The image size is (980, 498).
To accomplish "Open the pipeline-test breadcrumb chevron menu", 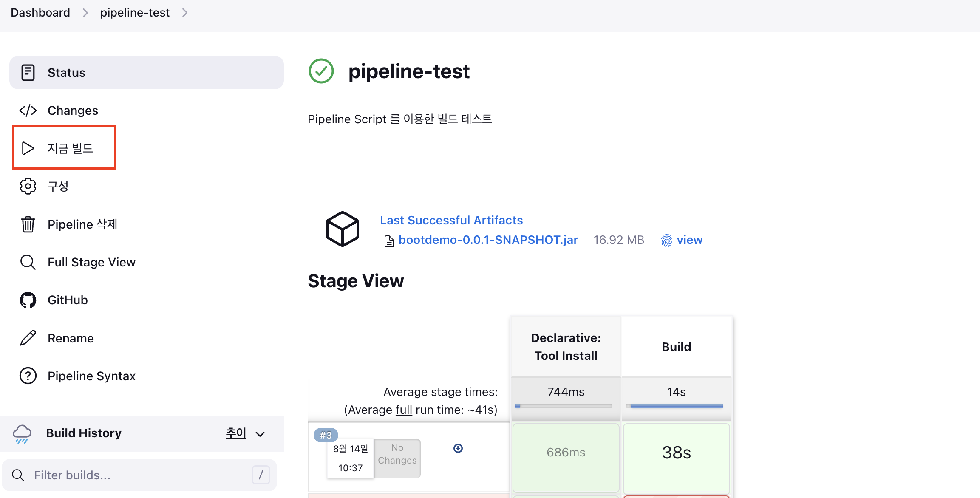I will pyautogui.click(x=184, y=13).
